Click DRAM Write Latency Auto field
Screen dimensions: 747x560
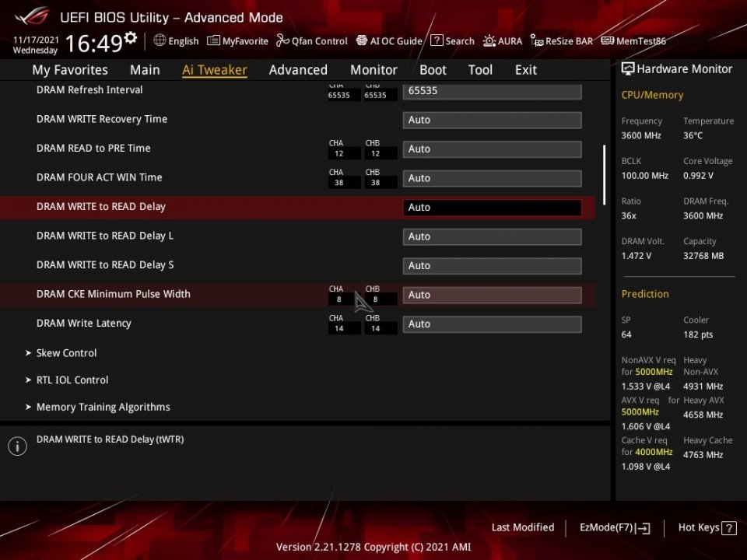[492, 324]
